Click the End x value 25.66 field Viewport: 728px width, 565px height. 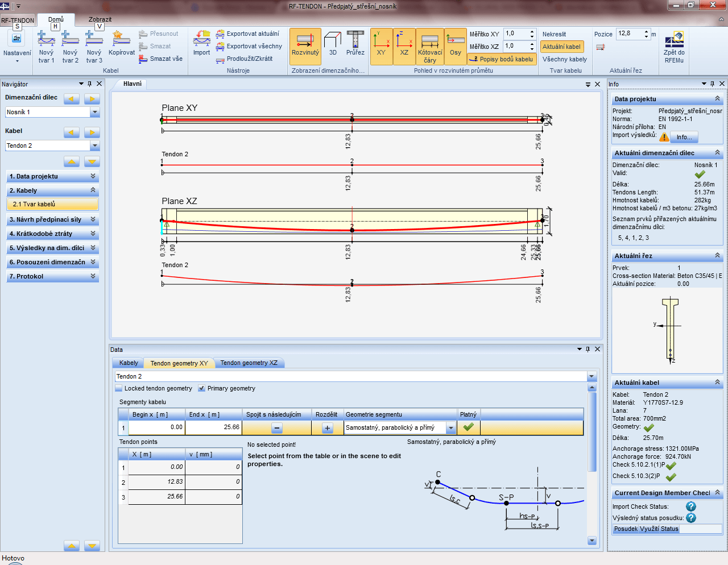213,427
